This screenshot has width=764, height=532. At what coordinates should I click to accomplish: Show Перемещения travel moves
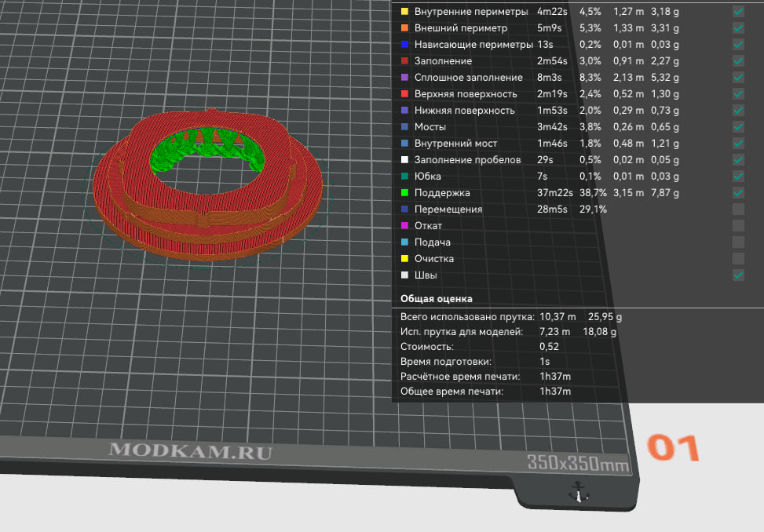738,210
